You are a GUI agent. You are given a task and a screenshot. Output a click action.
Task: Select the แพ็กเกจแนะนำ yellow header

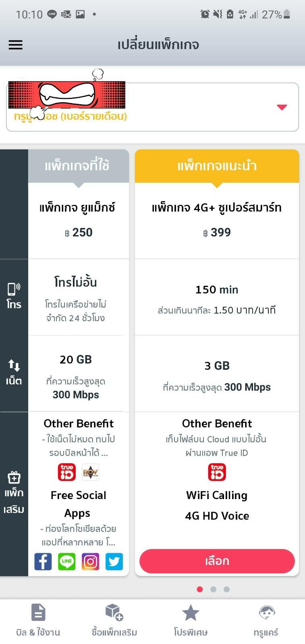point(217,166)
